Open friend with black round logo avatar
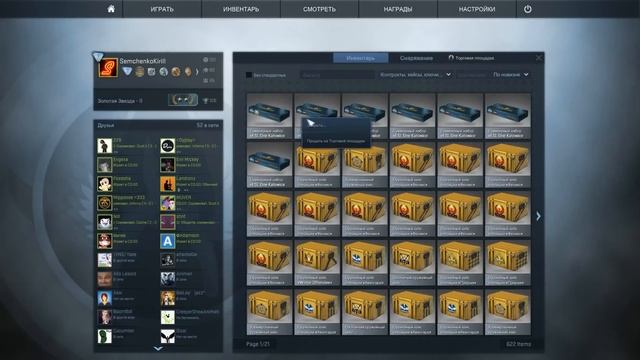Screen dimensions: 640x360 [167, 146]
